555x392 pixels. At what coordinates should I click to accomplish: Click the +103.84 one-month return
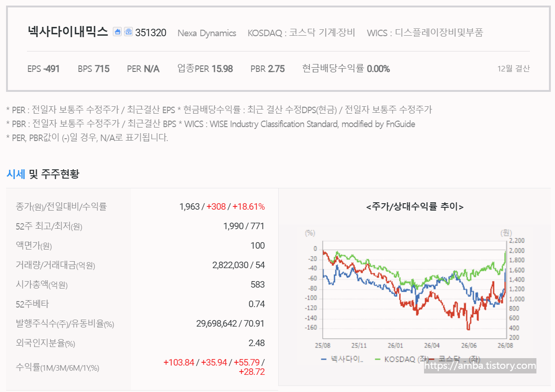[x=179, y=362]
